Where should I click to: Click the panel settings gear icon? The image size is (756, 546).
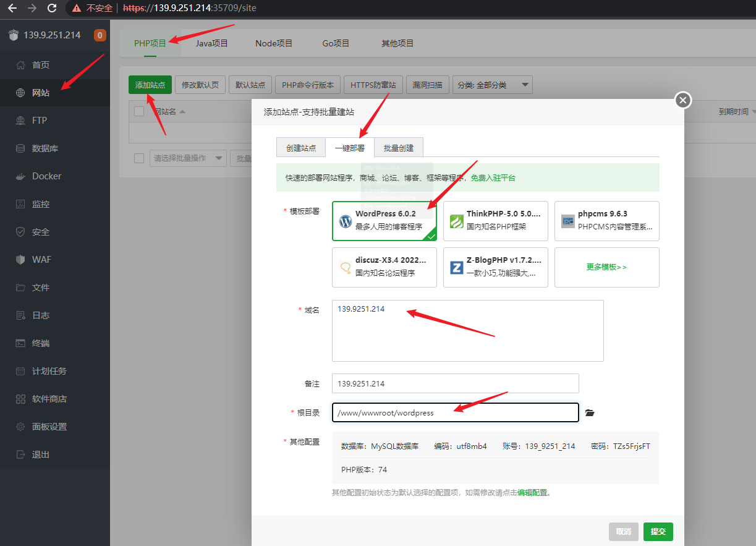tap(20, 427)
